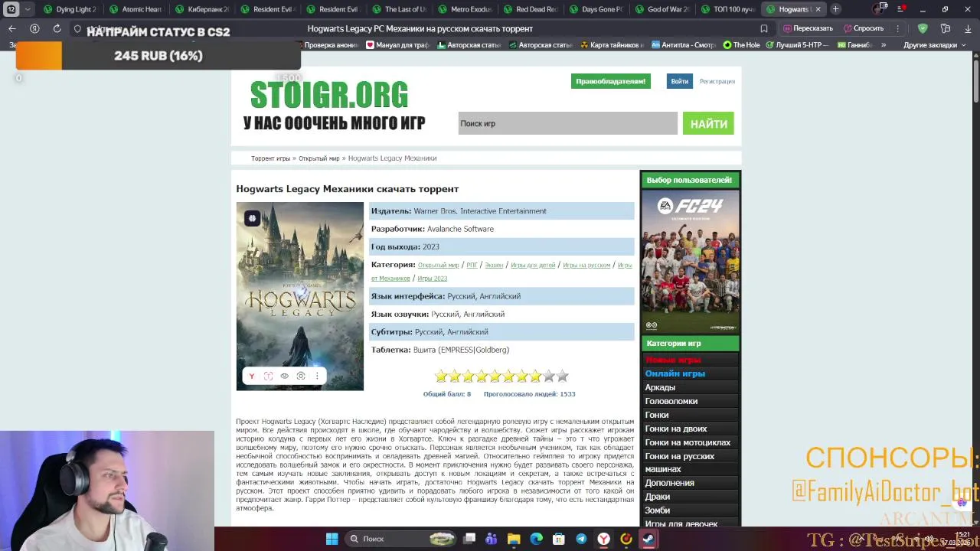This screenshot has height=551, width=980.
Task: Open the Открытый мир breadcrumb link
Action: coord(318,158)
